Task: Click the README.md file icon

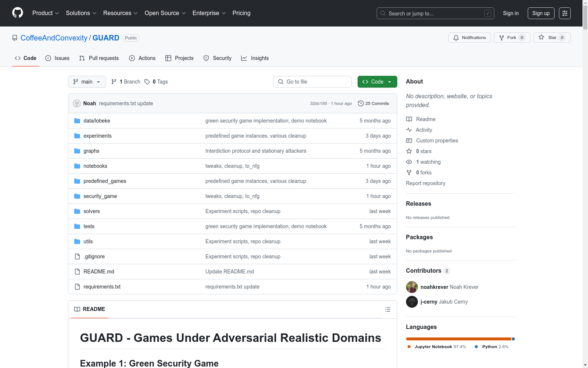Action: (x=77, y=272)
